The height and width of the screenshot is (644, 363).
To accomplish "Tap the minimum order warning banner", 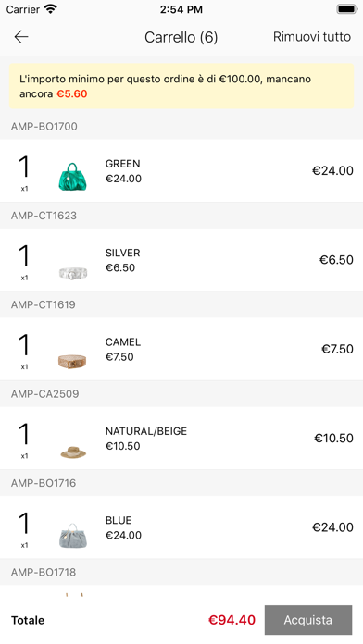I will click(181, 86).
